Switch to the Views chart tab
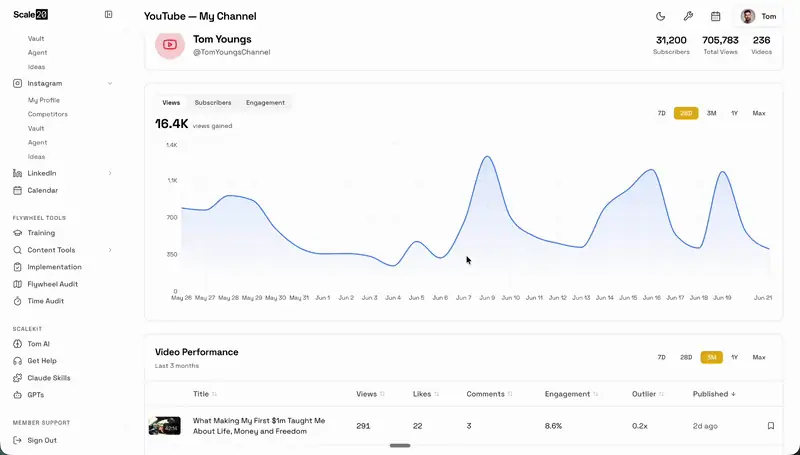This screenshot has width=800, height=455. 171,103
